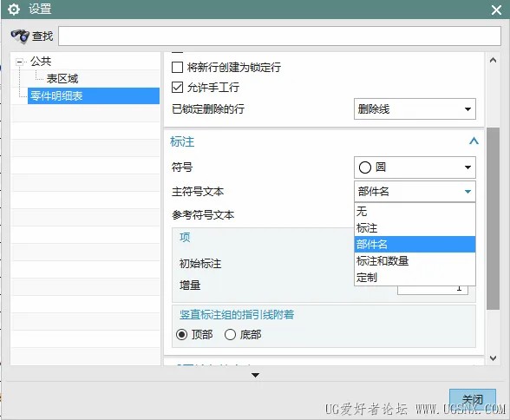Click the black expand triangle at dialog bottom

(x=255, y=375)
